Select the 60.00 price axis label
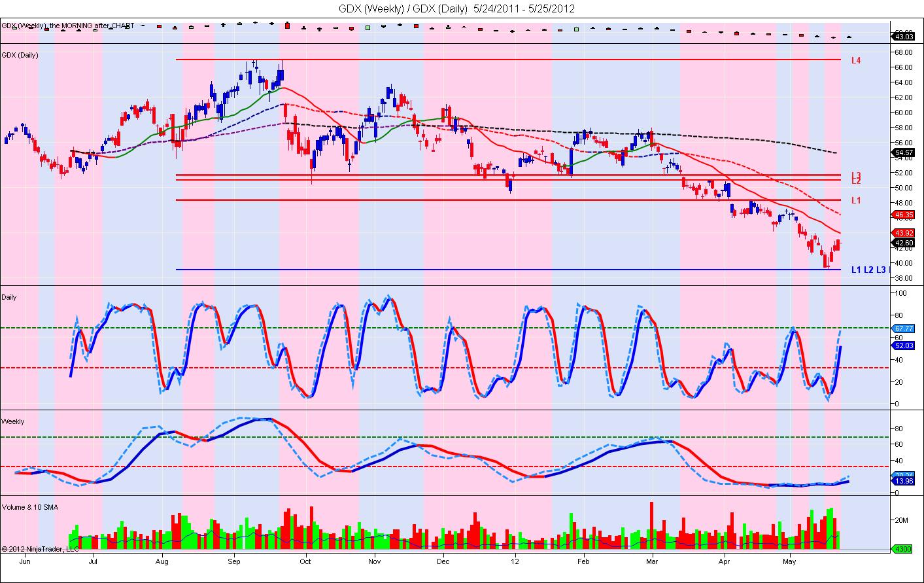The height and width of the screenshot is (583, 924). (x=904, y=113)
